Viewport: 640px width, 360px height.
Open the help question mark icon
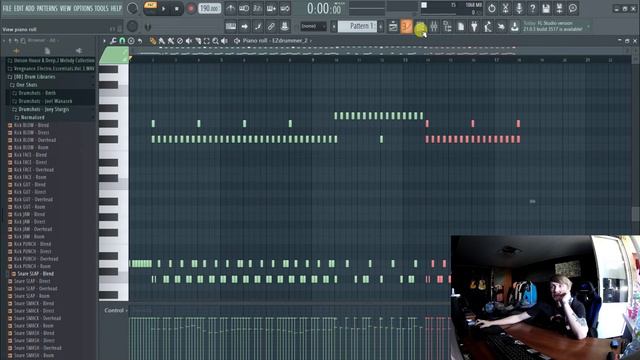(x=532, y=8)
